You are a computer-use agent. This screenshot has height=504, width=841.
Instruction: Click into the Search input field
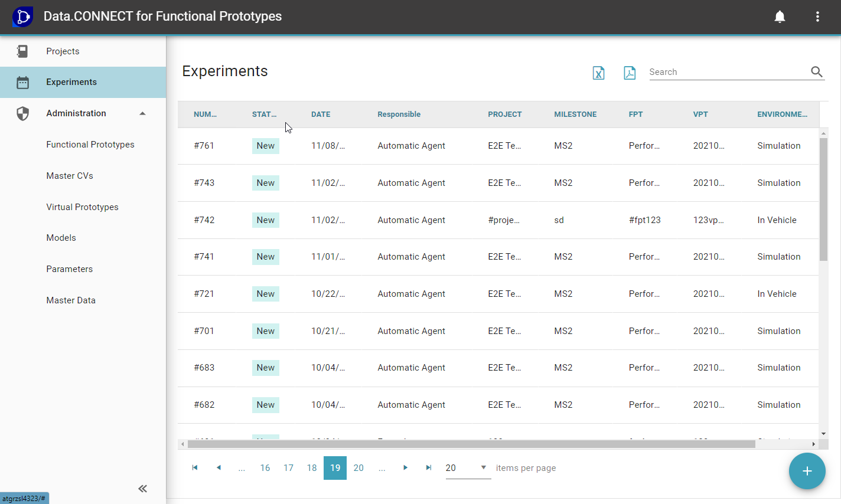pyautogui.click(x=728, y=72)
